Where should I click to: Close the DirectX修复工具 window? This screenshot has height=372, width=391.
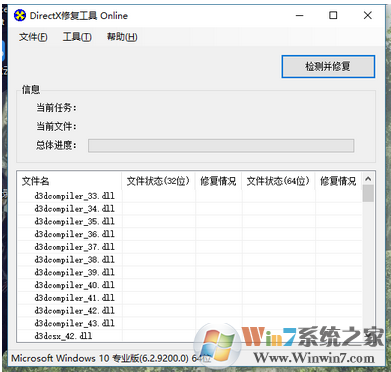click(x=368, y=15)
